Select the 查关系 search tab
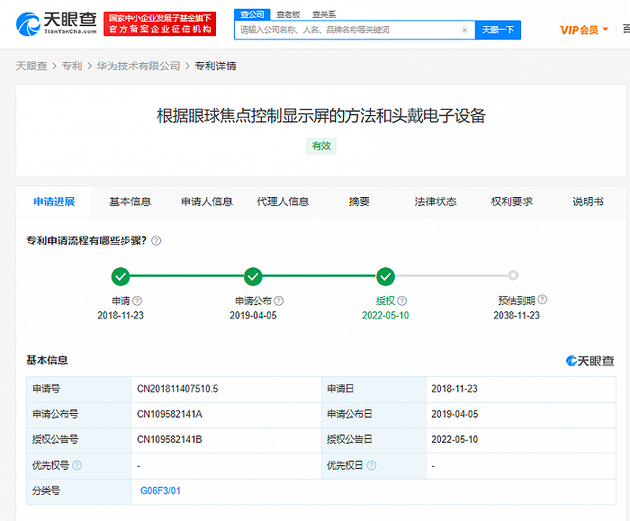The image size is (630, 521). coord(324,15)
